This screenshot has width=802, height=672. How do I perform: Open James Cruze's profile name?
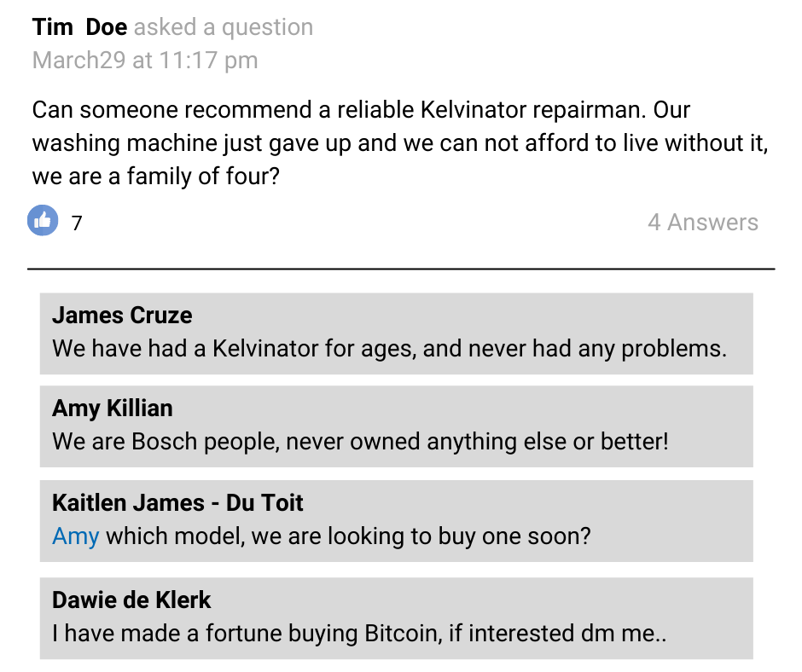[122, 315]
